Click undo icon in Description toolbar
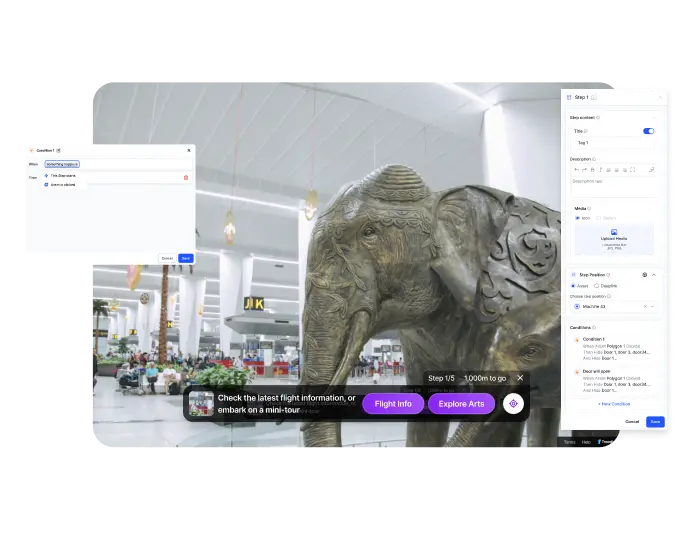696x560 pixels. pyautogui.click(x=577, y=170)
